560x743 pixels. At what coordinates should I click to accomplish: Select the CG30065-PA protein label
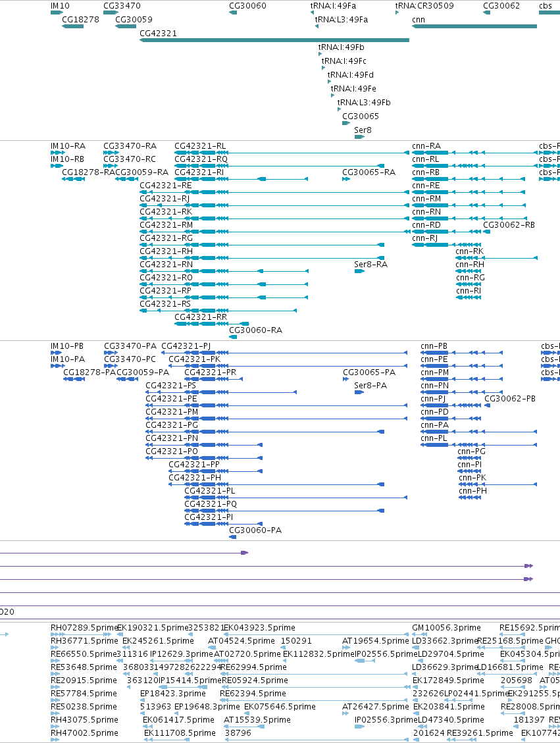pyautogui.click(x=369, y=372)
